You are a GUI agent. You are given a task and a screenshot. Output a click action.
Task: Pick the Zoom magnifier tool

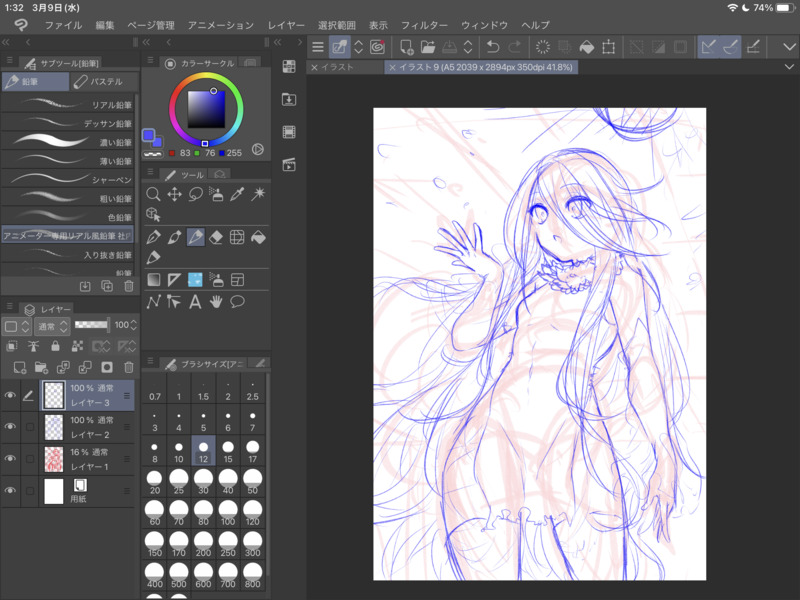tap(153, 194)
